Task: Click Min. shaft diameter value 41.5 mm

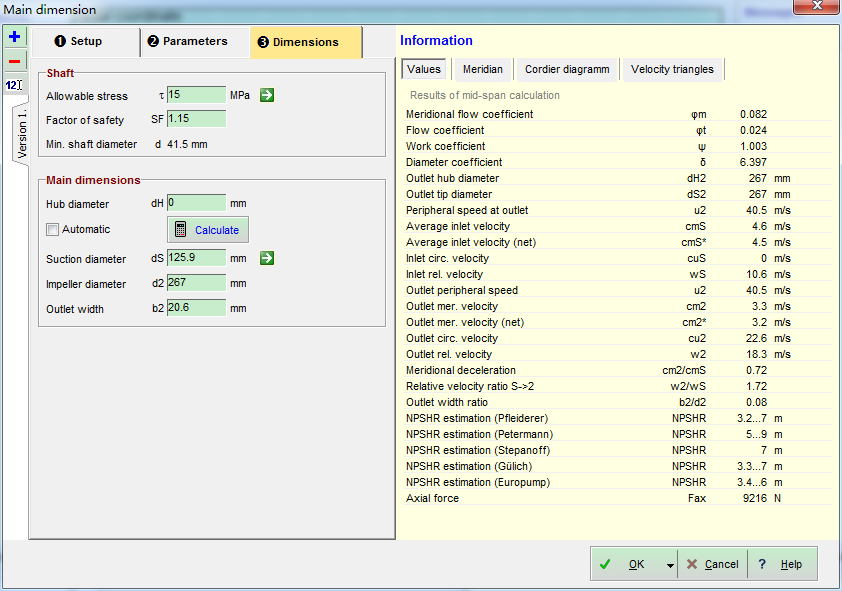Action: pos(187,144)
